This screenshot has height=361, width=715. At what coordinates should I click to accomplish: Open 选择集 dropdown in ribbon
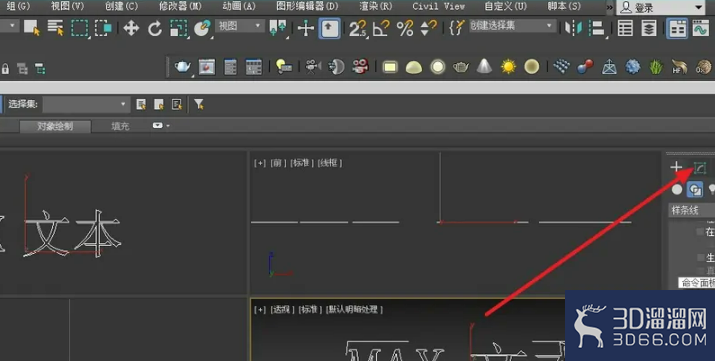click(85, 104)
